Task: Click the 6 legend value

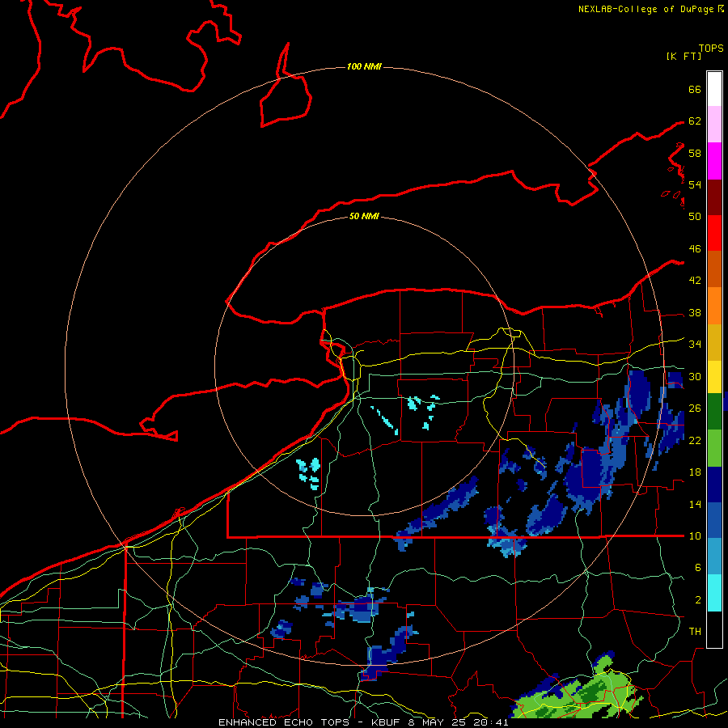Action: coord(698,567)
